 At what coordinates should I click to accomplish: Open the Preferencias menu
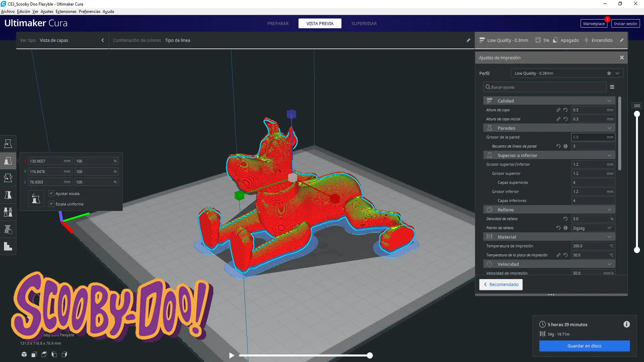click(90, 11)
